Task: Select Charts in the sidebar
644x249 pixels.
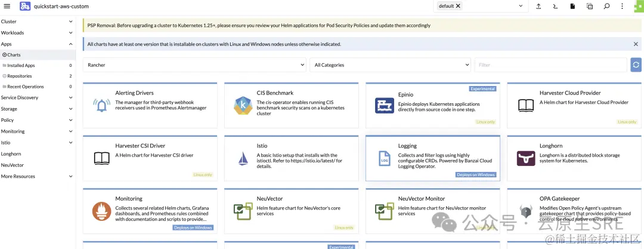Action: (38, 55)
